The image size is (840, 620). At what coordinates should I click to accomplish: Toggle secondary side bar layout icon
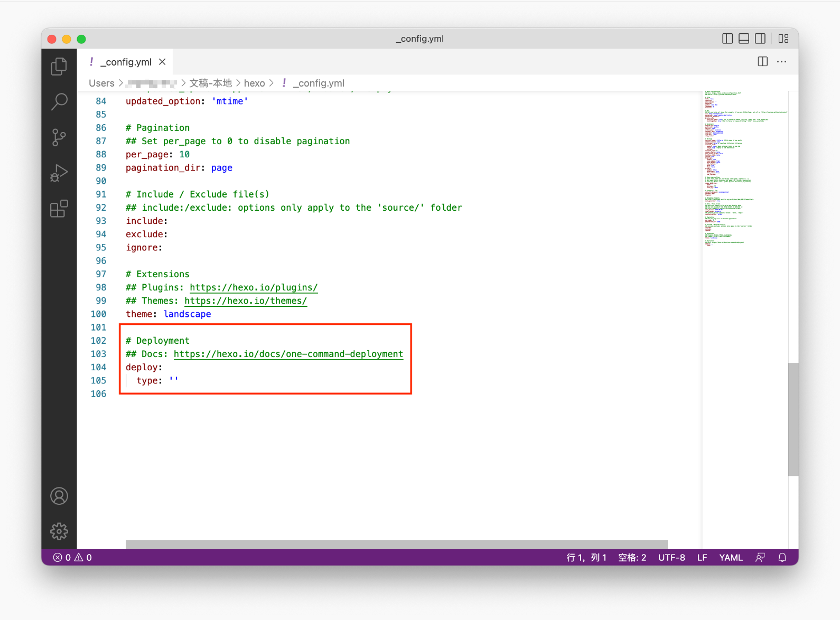coord(760,39)
